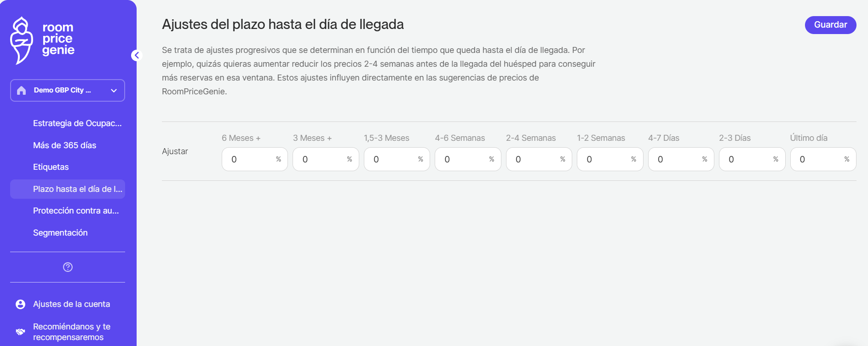868x346 pixels.
Task: Open Protección contra au... settings
Action: click(76, 211)
